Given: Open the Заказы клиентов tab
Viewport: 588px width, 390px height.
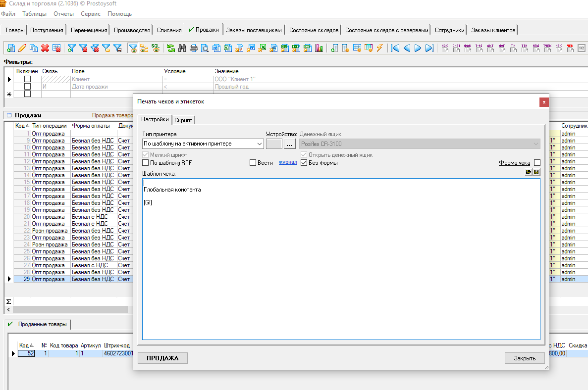Looking at the screenshot, I should point(493,30).
